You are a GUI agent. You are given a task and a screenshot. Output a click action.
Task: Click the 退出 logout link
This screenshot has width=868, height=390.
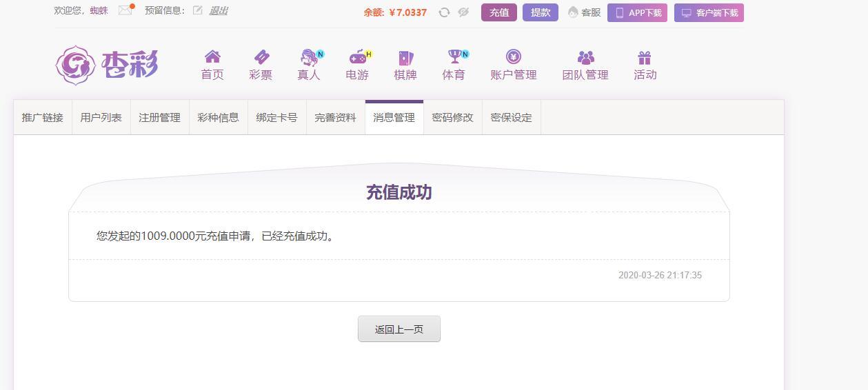(219, 10)
